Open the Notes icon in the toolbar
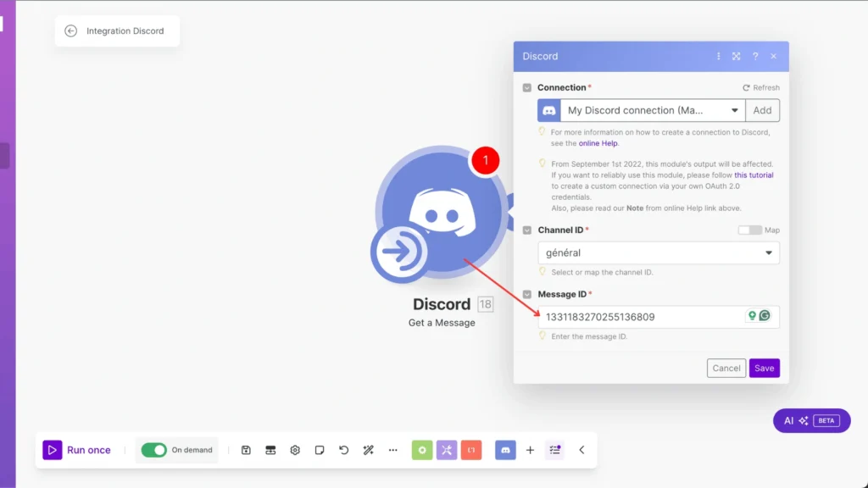Screen dimensions: 868x488 pos(320,450)
